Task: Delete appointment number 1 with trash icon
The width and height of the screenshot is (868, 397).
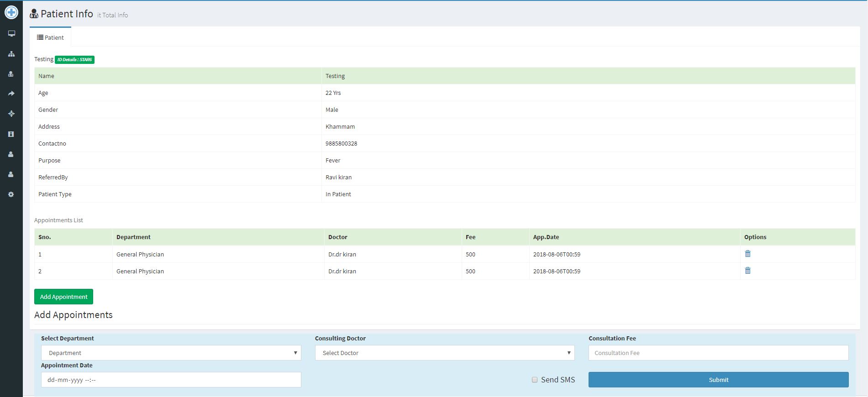Action: click(747, 254)
